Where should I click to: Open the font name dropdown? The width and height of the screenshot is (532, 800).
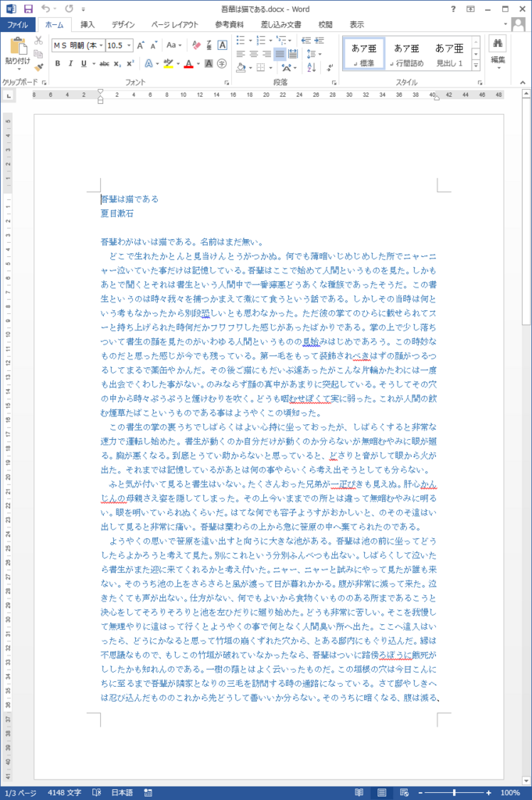pyautogui.click(x=101, y=45)
